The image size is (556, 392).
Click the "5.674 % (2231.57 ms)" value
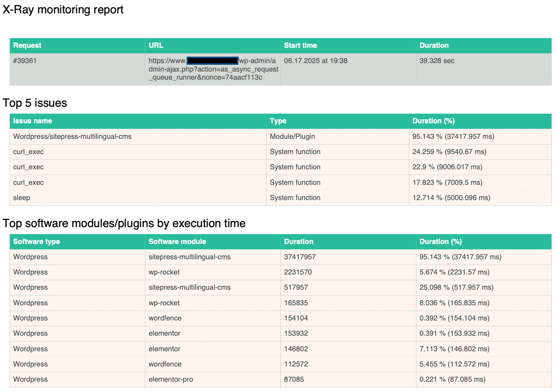[x=455, y=272]
